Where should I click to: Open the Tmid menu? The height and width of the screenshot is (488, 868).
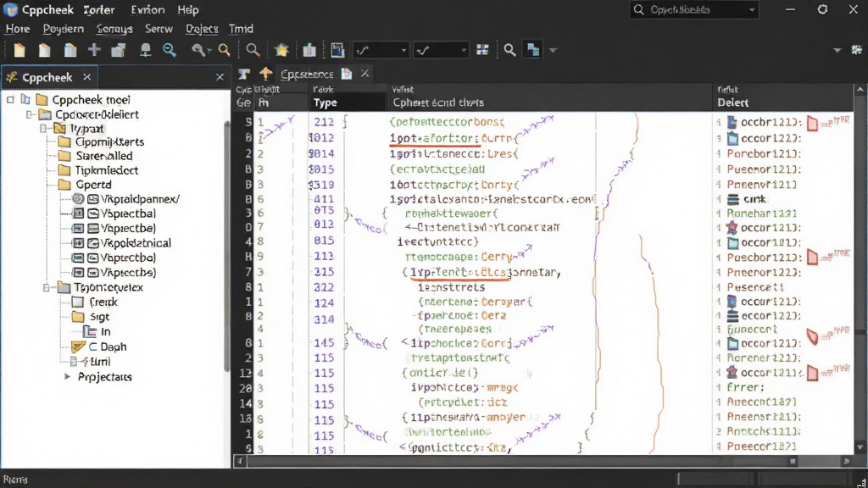click(241, 29)
